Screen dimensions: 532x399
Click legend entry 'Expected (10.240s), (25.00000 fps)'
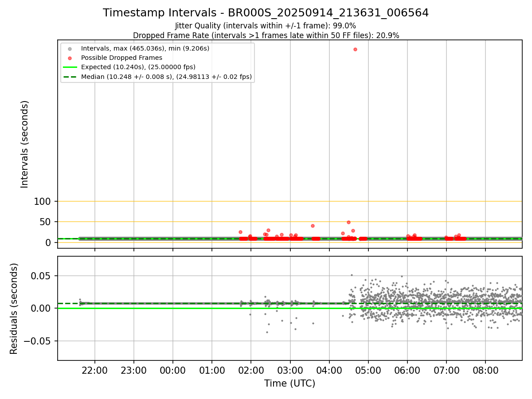[138, 67]
